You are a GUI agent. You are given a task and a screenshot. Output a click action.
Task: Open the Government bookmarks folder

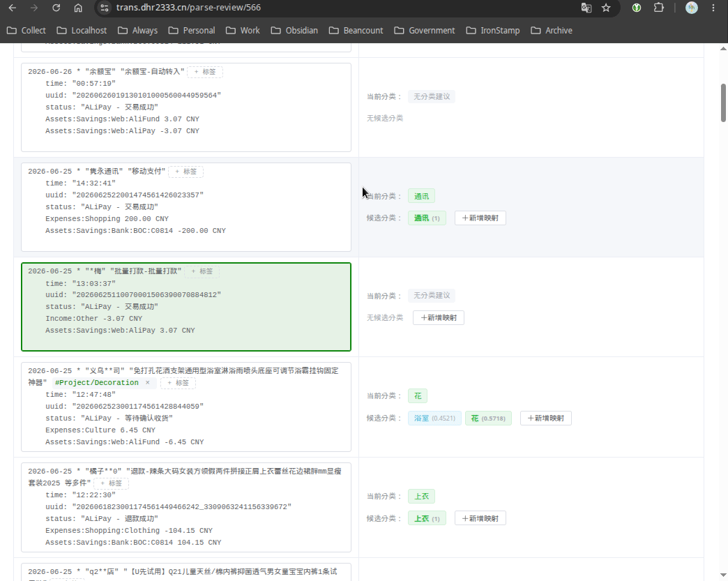coord(425,30)
